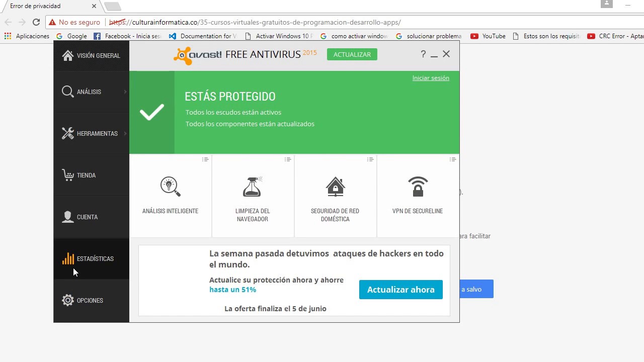Click the Avast help question mark
Screen dimensions: 644x362
point(423,54)
